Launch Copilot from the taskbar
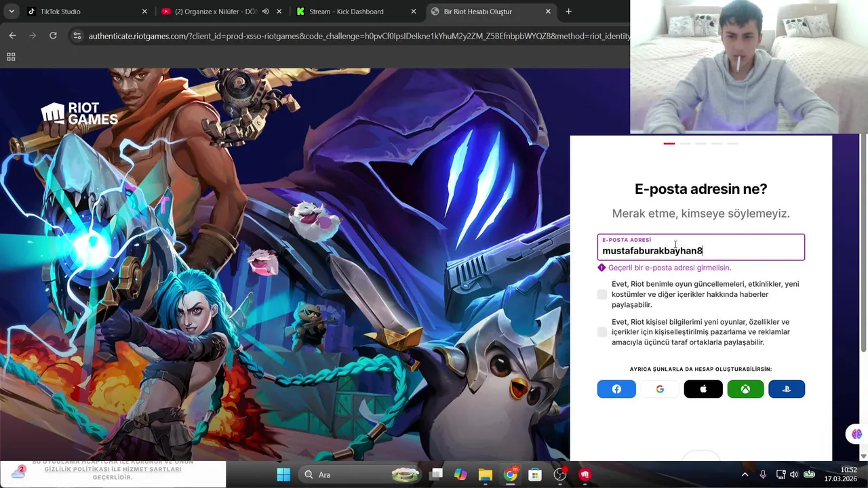Screen dimensions: 868x488 (460, 474)
